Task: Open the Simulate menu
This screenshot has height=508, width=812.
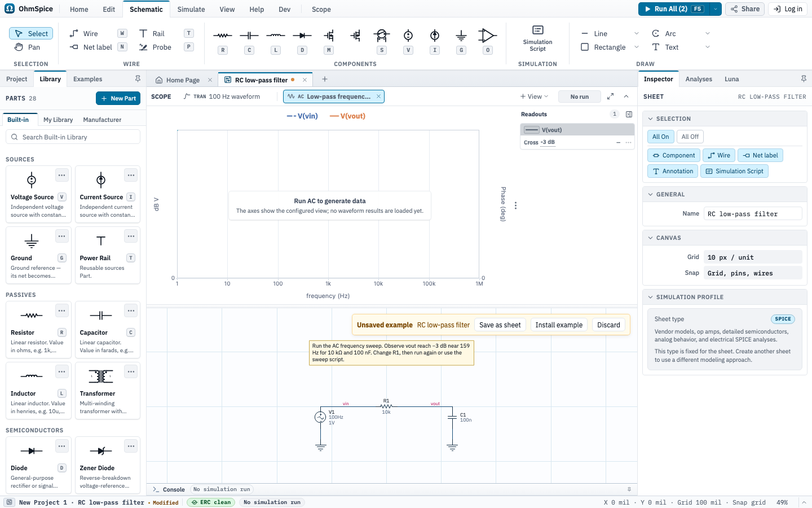Action: point(191,9)
